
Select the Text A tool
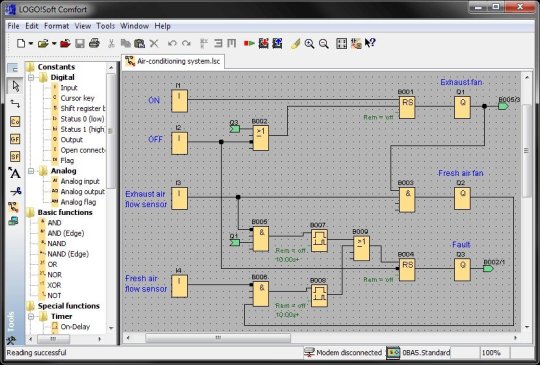[14, 173]
